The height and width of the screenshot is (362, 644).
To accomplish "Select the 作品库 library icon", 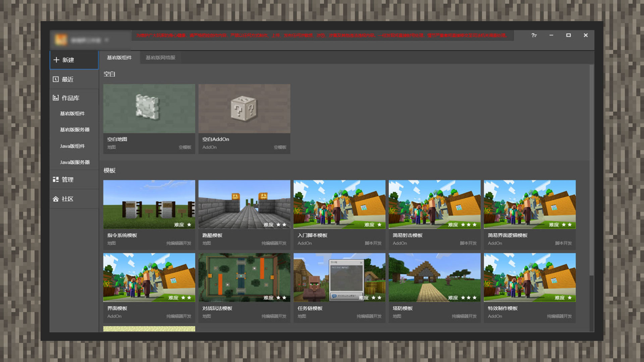I will tap(56, 98).
